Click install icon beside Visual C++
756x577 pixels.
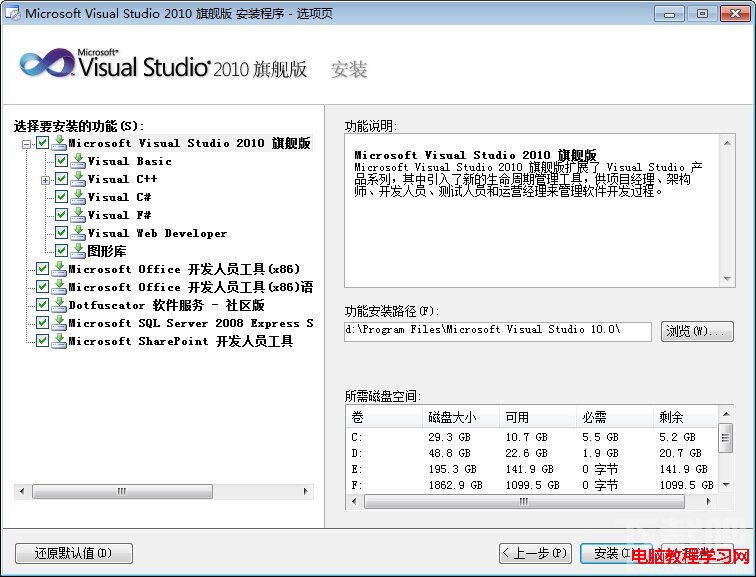78,179
